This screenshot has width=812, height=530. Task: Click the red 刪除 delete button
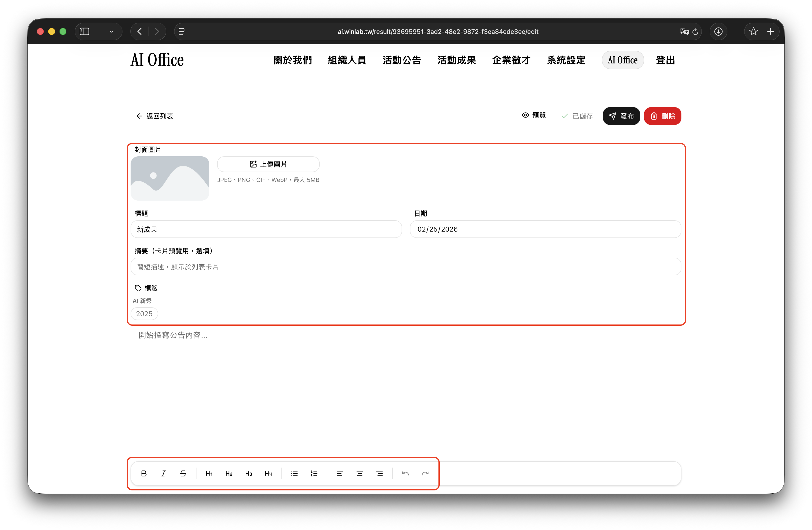(662, 116)
